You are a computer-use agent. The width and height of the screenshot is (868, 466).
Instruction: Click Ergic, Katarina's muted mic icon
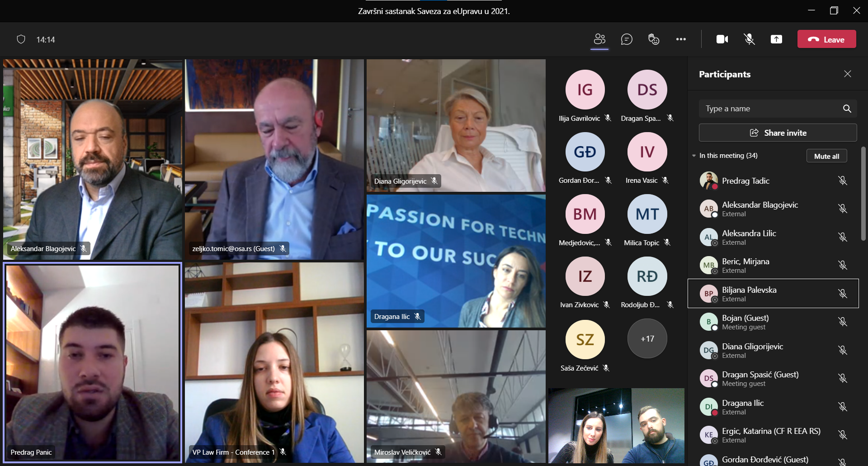click(843, 435)
